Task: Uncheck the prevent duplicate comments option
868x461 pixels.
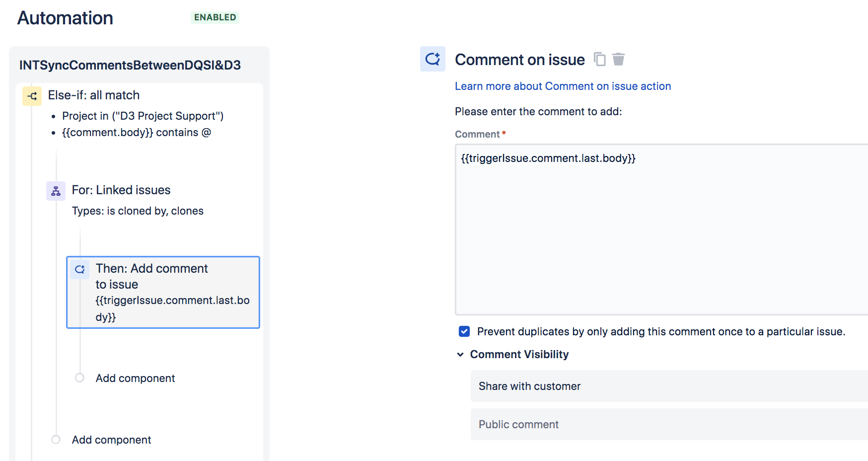Action: (464, 331)
